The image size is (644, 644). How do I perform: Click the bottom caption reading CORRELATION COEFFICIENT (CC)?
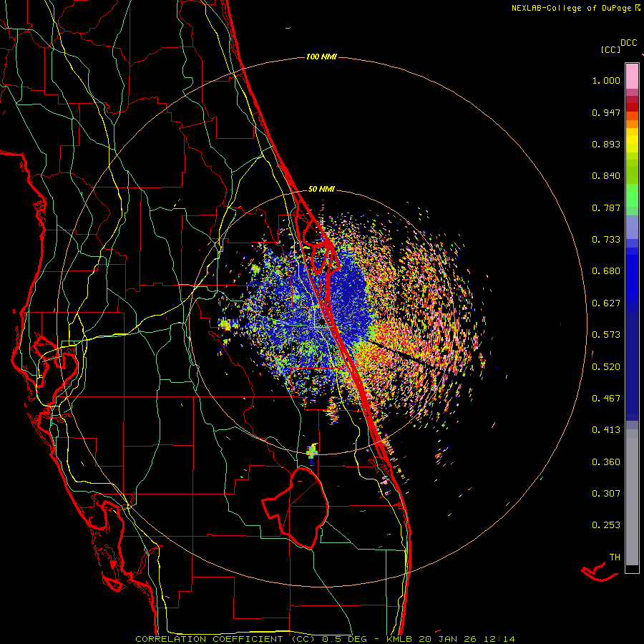coord(225,639)
